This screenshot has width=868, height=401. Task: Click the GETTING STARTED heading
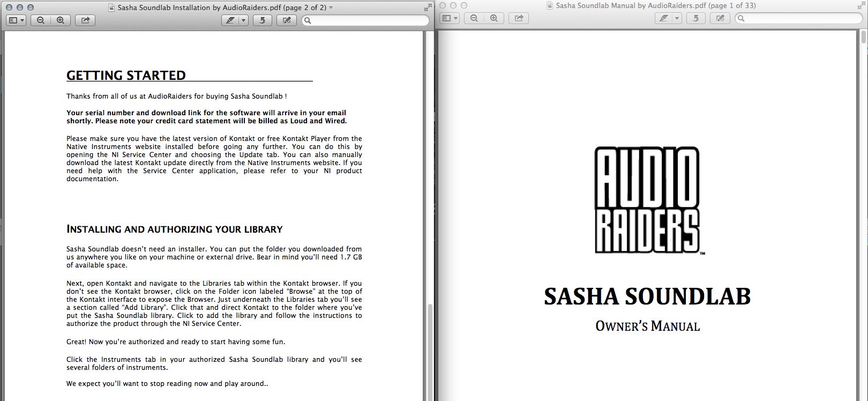(126, 75)
